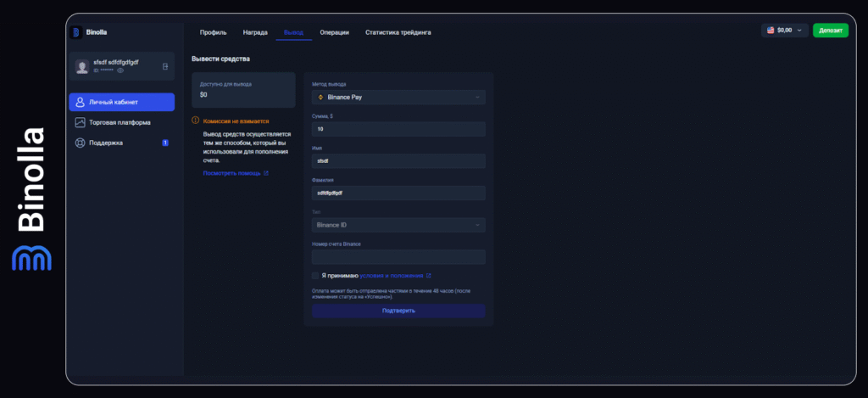This screenshot has width=868, height=398.
Task: Click the support notification badge
Action: point(165,143)
